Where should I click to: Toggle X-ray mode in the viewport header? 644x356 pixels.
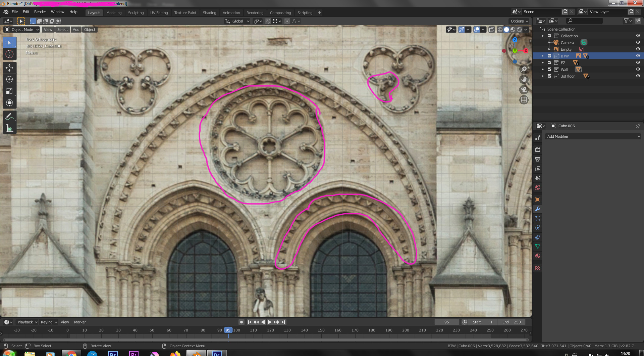tap(491, 30)
